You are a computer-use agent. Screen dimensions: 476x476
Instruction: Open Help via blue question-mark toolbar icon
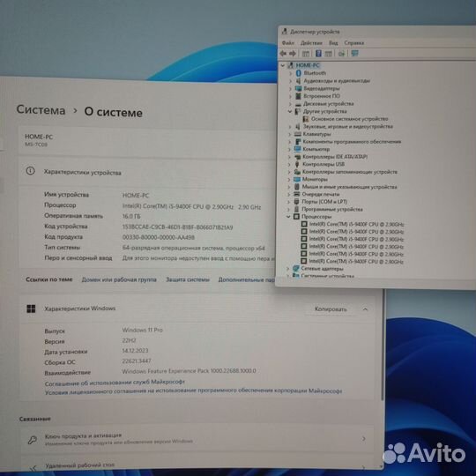pos(318,54)
